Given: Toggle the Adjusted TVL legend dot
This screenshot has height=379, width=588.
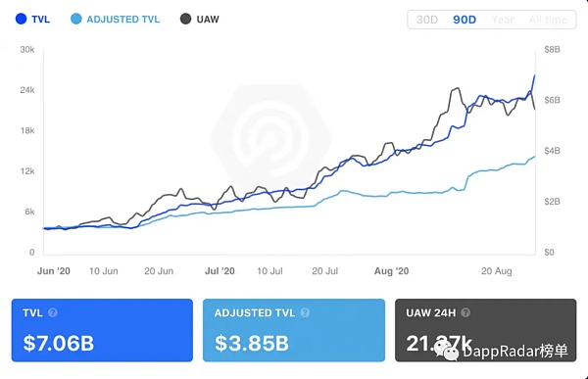Looking at the screenshot, I should [x=76, y=19].
